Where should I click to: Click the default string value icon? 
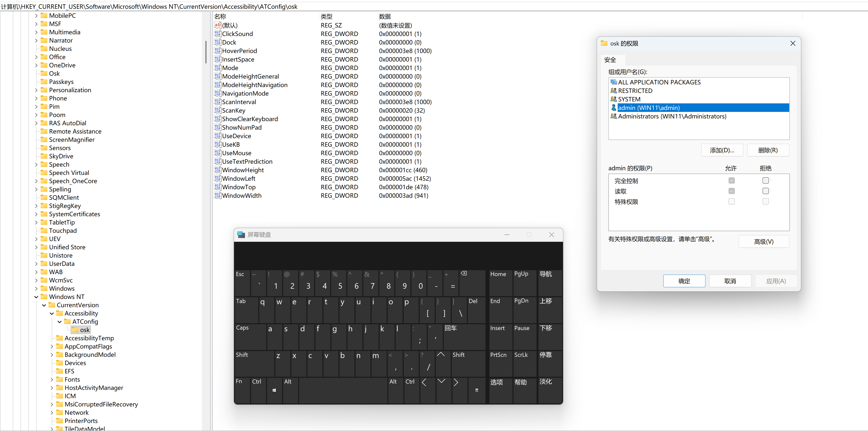tap(217, 25)
